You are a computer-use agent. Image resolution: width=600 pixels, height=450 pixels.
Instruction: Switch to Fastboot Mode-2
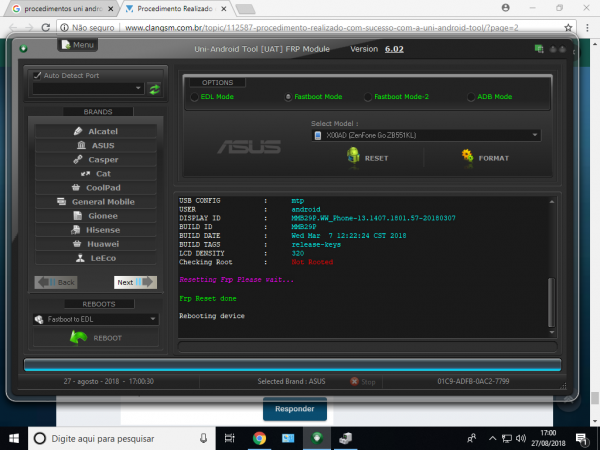368,97
